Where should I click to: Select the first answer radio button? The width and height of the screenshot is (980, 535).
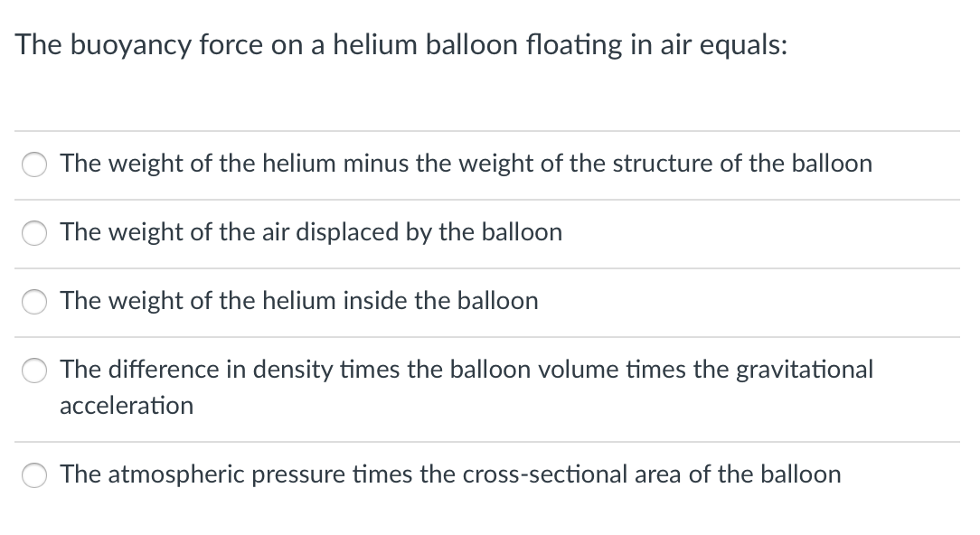33,164
